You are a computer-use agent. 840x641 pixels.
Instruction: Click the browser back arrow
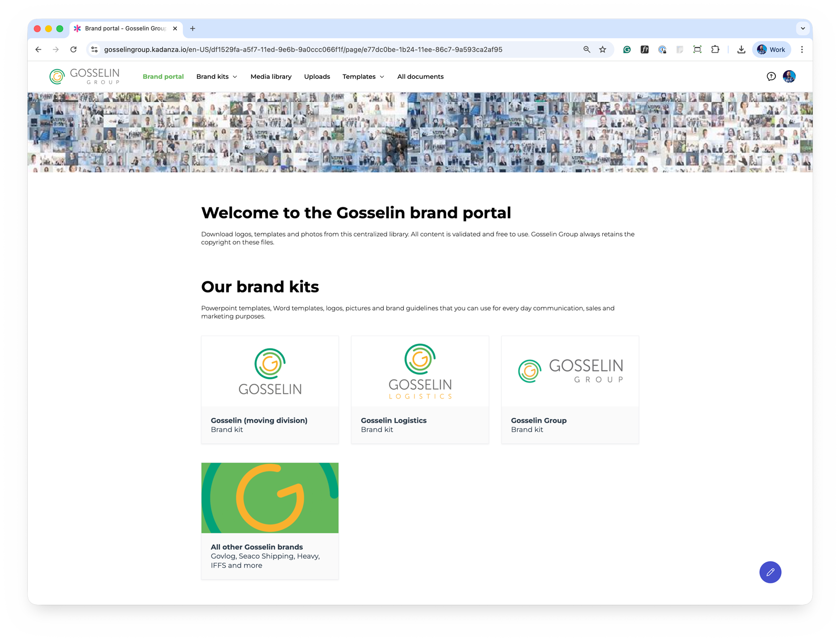38,49
